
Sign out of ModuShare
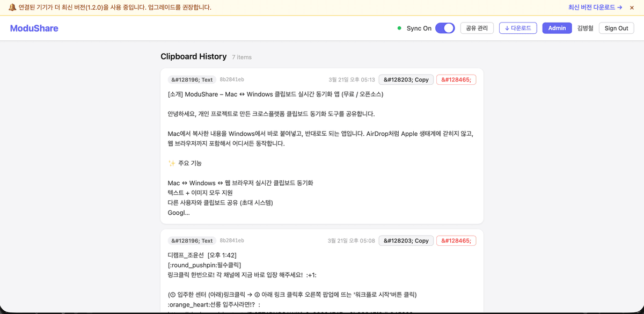coord(616,28)
